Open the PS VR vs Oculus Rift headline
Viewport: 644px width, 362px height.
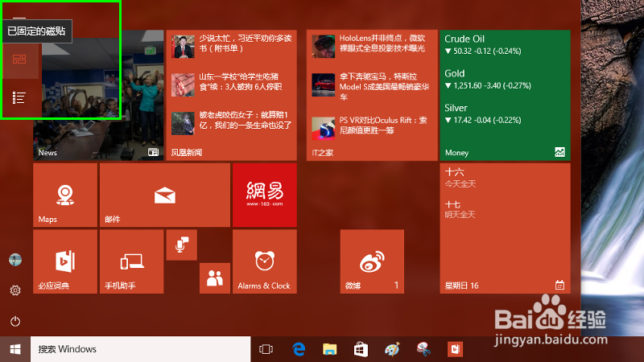[383, 125]
